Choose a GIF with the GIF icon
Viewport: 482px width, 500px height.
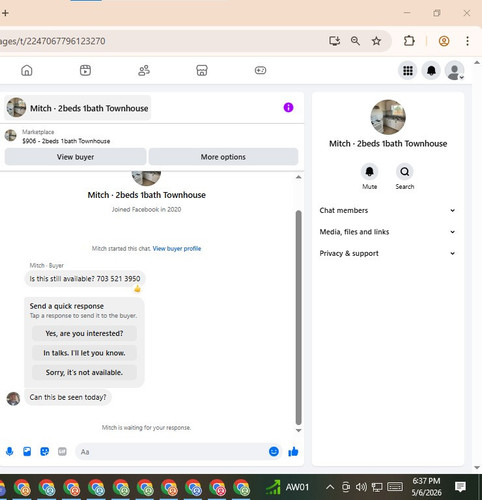click(x=62, y=452)
